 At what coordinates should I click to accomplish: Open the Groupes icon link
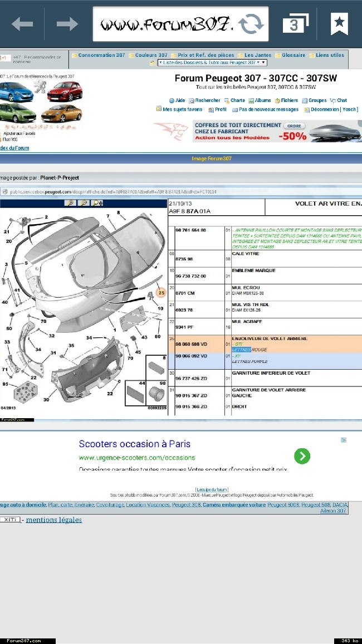coord(315,100)
